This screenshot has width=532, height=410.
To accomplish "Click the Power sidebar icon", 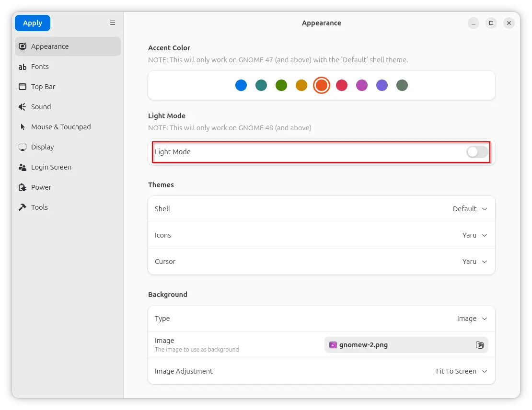I will [x=23, y=187].
